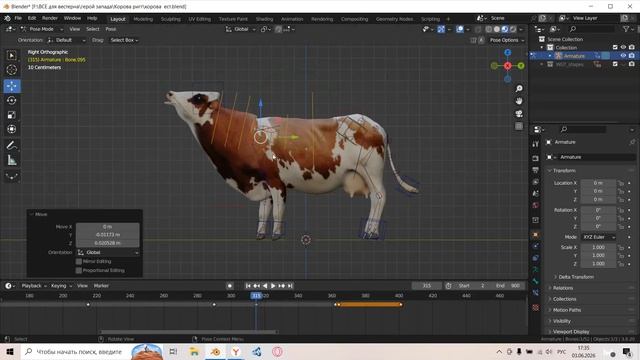Image resolution: width=640 pixels, height=360 pixels.
Task: Open Move panel Global orientation dropdown
Action: click(108, 252)
